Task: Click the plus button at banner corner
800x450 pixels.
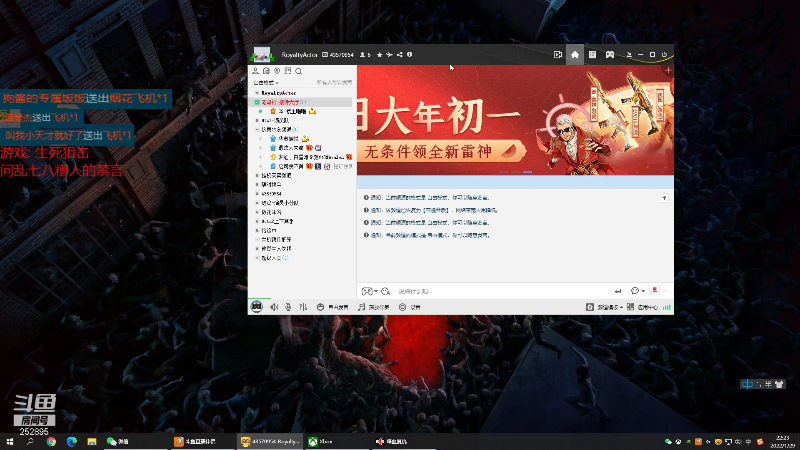Action: pyautogui.click(x=668, y=70)
